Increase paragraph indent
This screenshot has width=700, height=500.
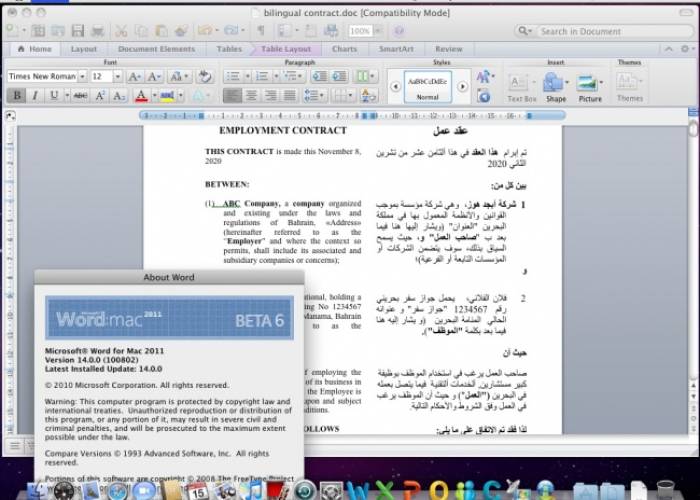339,77
